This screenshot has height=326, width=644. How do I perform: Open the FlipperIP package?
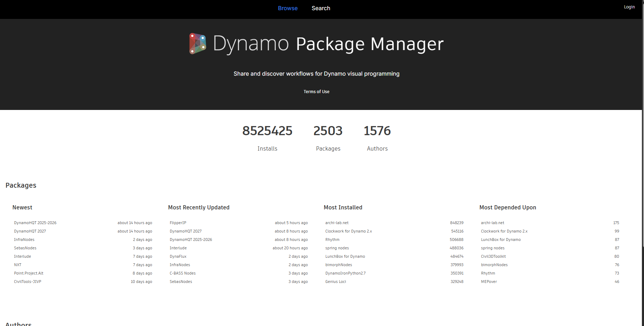click(178, 223)
